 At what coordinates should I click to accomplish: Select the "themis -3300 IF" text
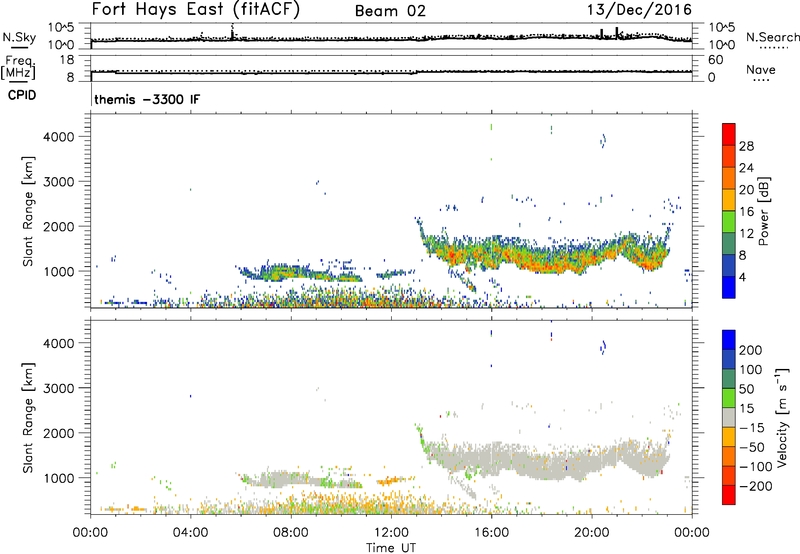(147, 99)
